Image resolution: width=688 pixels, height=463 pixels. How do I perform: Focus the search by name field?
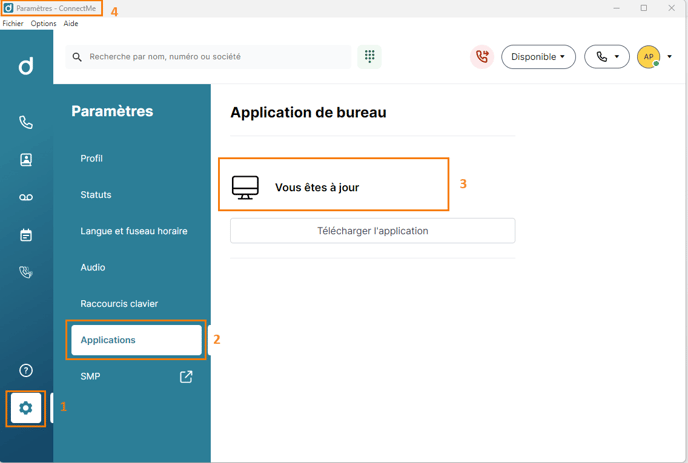(208, 57)
